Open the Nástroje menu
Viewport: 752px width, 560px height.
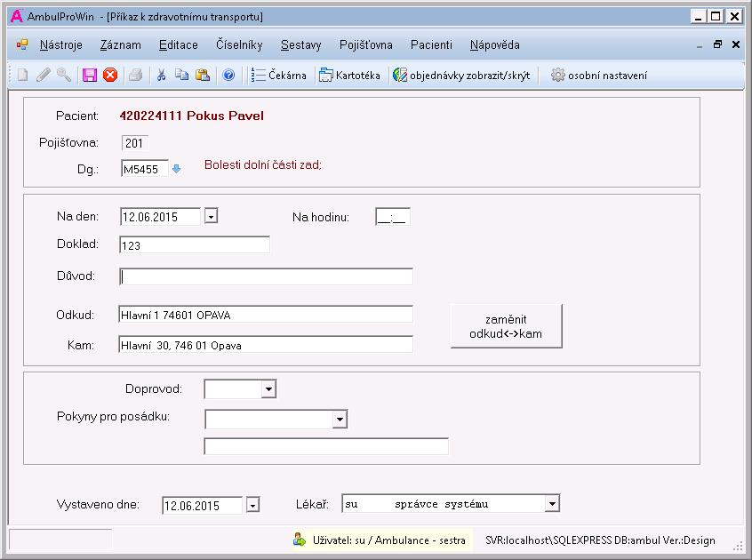[61, 44]
